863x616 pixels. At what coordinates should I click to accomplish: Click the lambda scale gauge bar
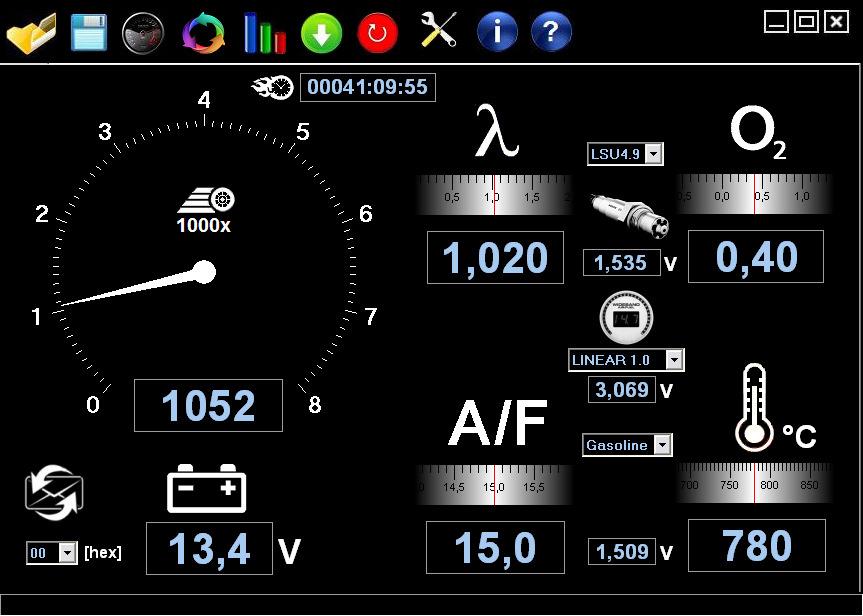(494, 194)
